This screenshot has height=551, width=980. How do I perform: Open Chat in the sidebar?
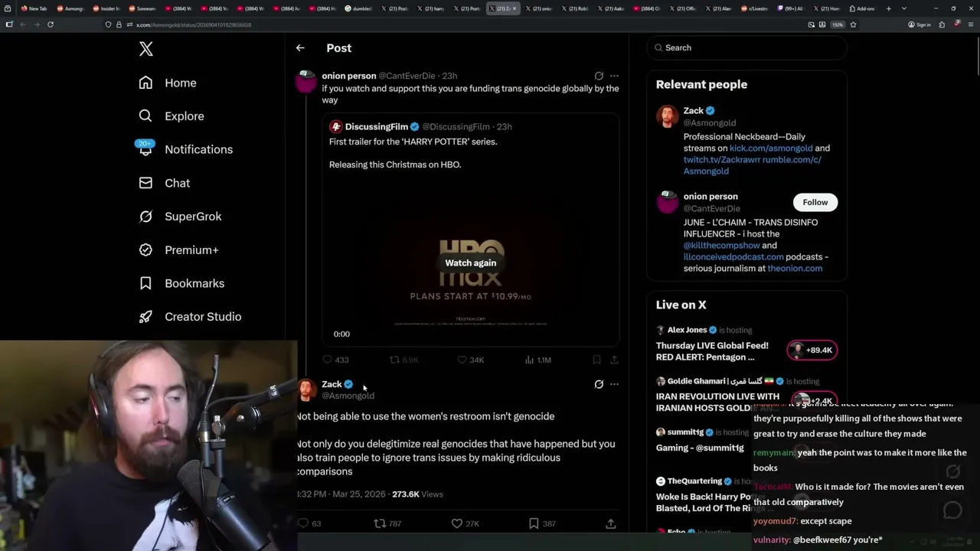pyautogui.click(x=164, y=183)
